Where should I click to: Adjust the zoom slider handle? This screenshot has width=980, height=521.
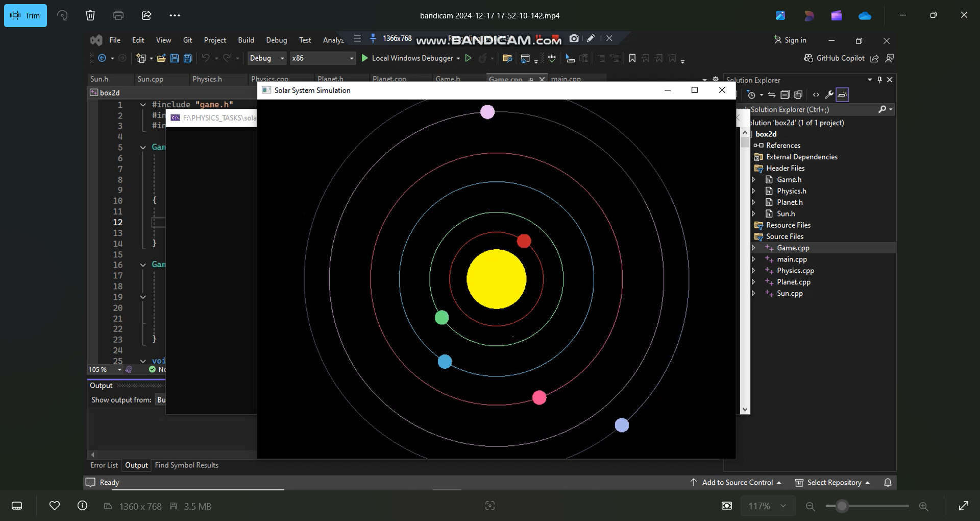[x=842, y=506]
